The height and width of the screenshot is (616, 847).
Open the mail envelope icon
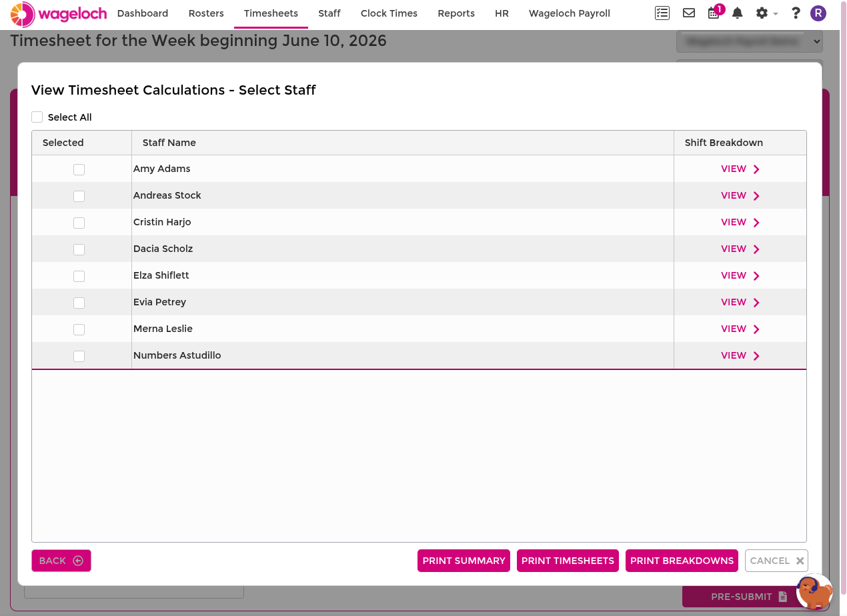pos(689,13)
